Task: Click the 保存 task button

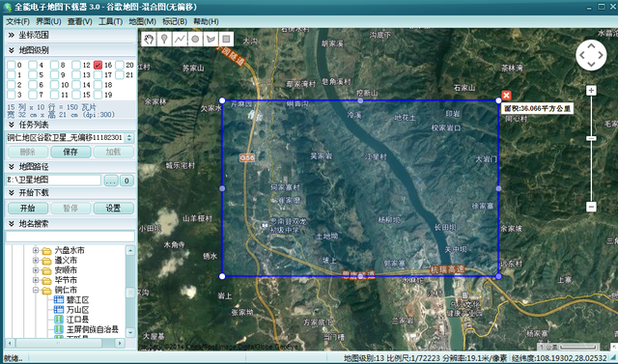Action: point(70,152)
